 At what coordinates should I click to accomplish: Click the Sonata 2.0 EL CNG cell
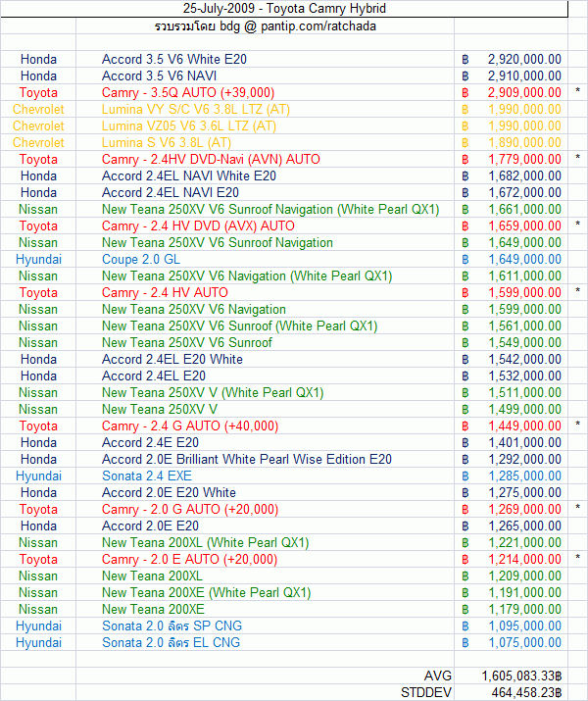(171, 642)
